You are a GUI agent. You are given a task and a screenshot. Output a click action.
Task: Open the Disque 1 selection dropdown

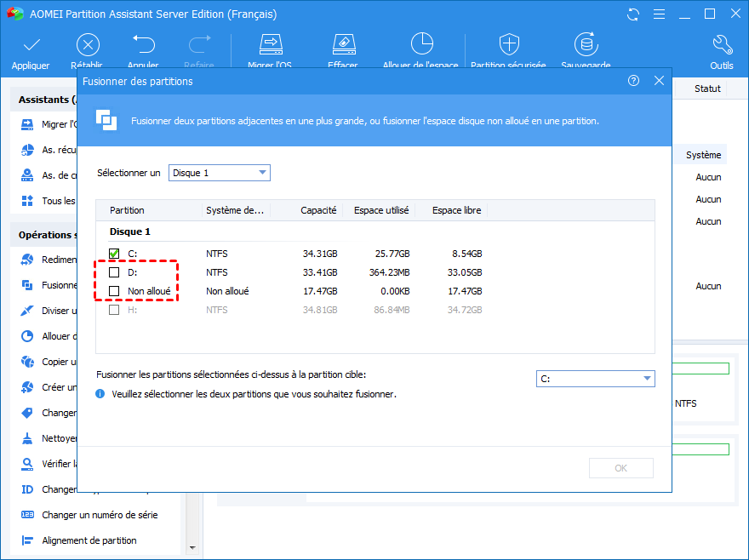[x=220, y=173]
